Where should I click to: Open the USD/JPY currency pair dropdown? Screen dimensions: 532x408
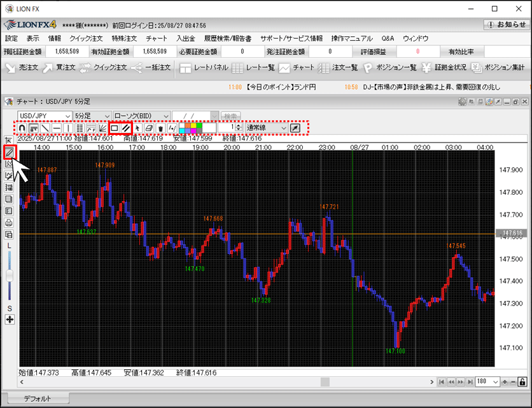(x=45, y=116)
